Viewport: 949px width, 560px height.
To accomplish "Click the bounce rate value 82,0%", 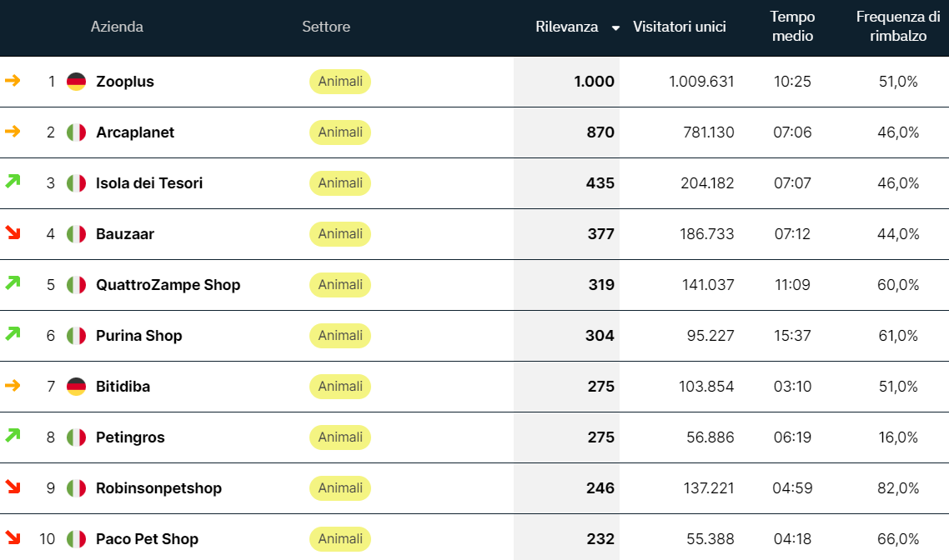I will (898, 488).
